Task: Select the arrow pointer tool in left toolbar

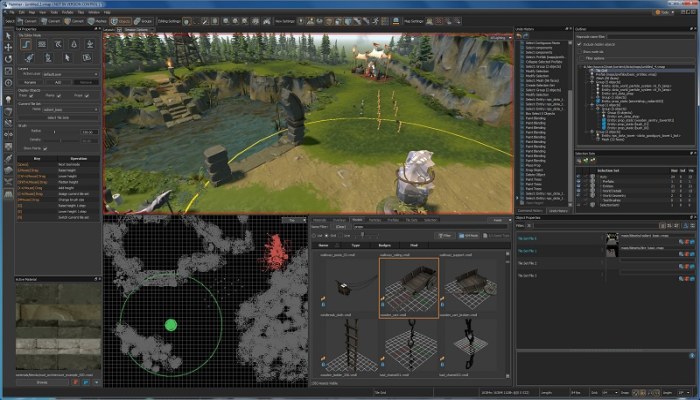Action: click(8, 34)
